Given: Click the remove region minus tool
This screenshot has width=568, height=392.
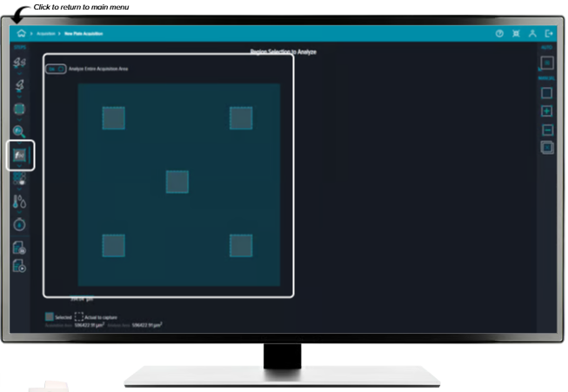Looking at the screenshot, I should 547,130.
